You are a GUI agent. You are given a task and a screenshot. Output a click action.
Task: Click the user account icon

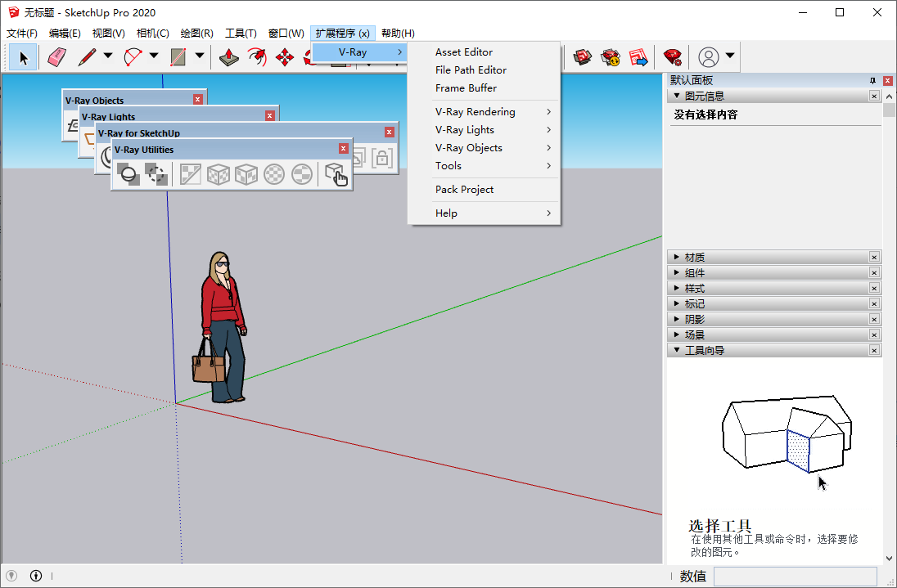[707, 57]
